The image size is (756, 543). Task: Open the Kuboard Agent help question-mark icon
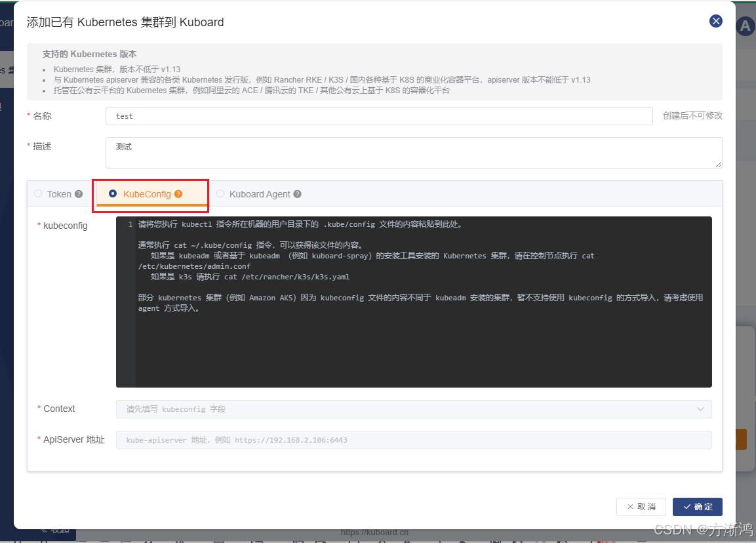(x=298, y=194)
